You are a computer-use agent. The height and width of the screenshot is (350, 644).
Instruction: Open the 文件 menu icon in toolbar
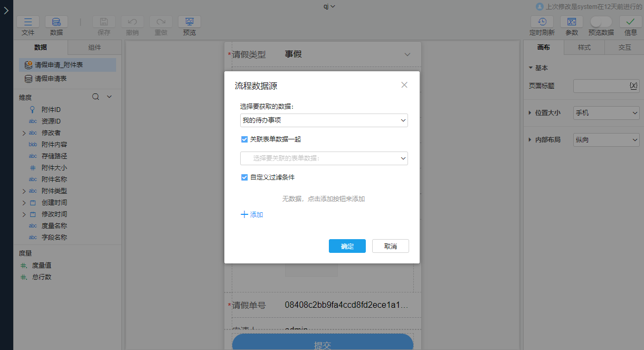tap(28, 22)
